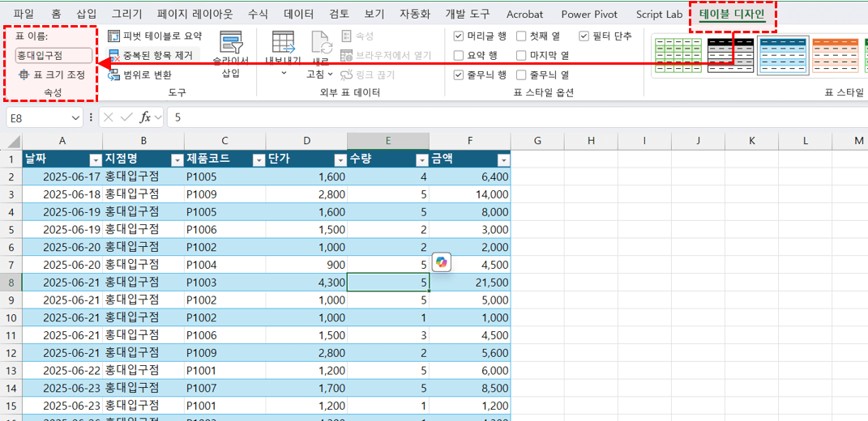Image resolution: width=868 pixels, height=421 pixels.
Task: Click the 중복된 항목 제거 icon
Action: [114, 56]
